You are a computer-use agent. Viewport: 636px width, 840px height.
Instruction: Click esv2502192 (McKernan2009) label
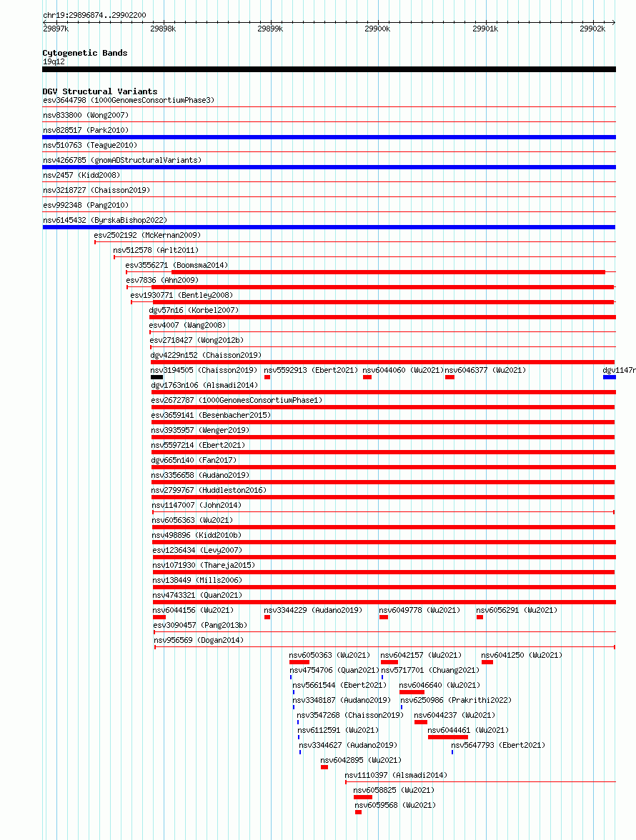147,235
